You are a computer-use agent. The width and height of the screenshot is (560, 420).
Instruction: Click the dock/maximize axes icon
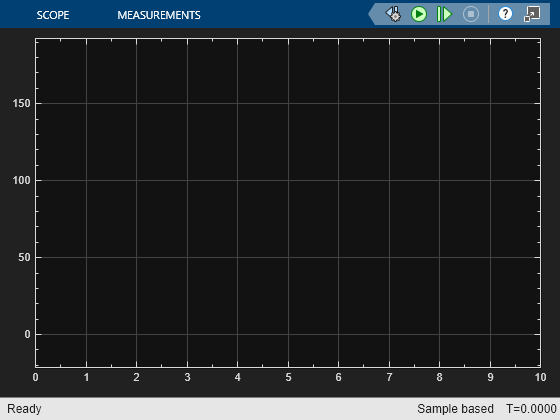click(532, 14)
